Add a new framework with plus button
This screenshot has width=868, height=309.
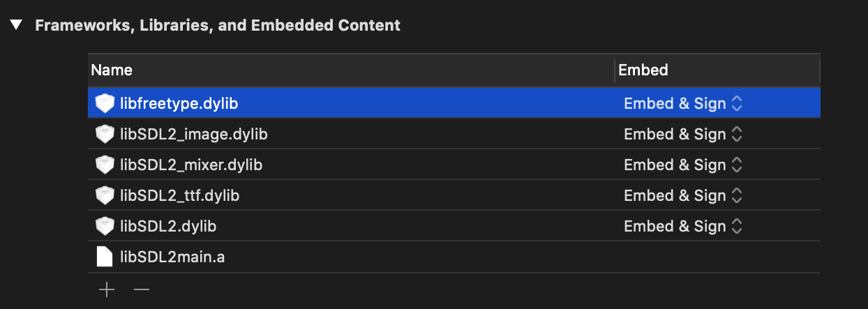(106, 289)
